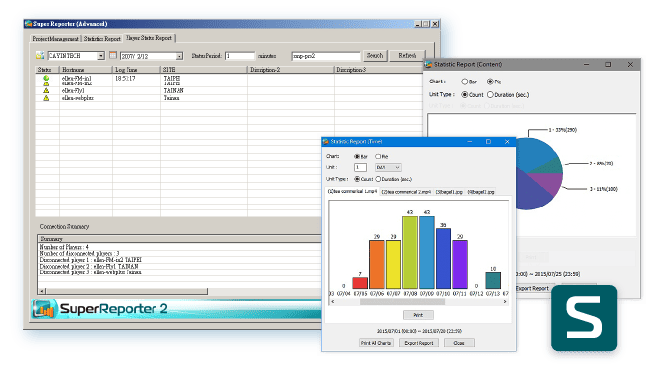Click the Status Period input field
The width and height of the screenshot is (660, 374).
(x=240, y=56)
